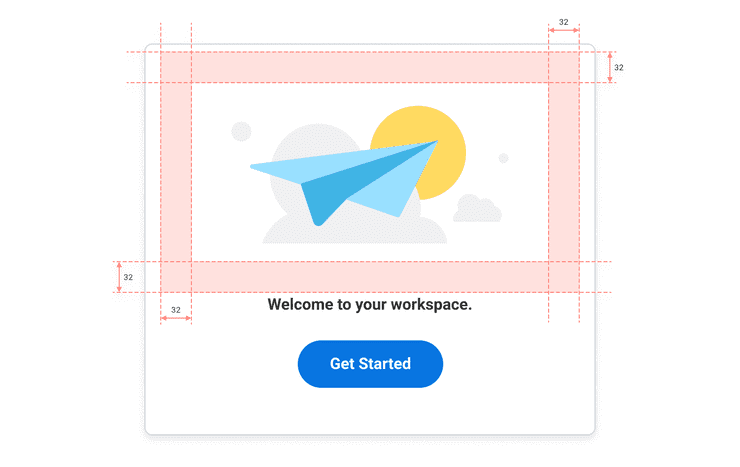Click the pink right padding band
This screenshot has width=740, height=467.
(564, 172)
